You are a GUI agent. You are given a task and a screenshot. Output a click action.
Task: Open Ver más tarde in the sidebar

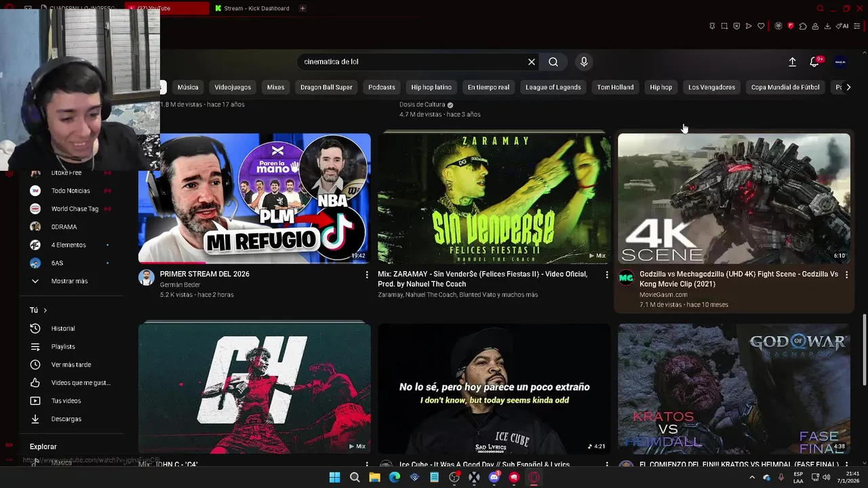tap(71, 365)
